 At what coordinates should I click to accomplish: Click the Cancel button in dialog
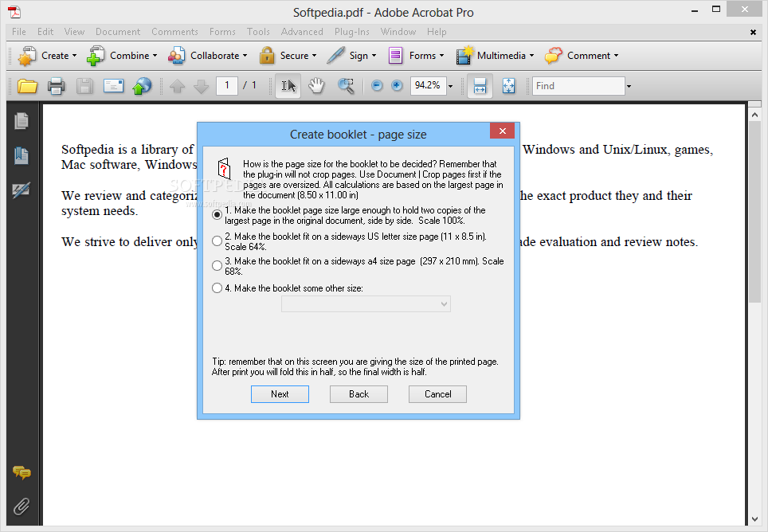coord(437,394)
